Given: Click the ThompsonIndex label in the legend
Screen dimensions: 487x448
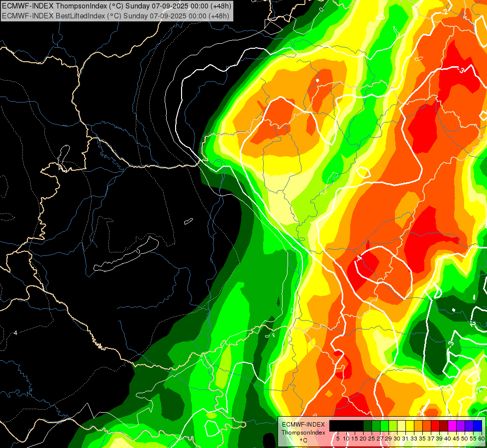Looking at the screenshot, I should pos(303,433).
